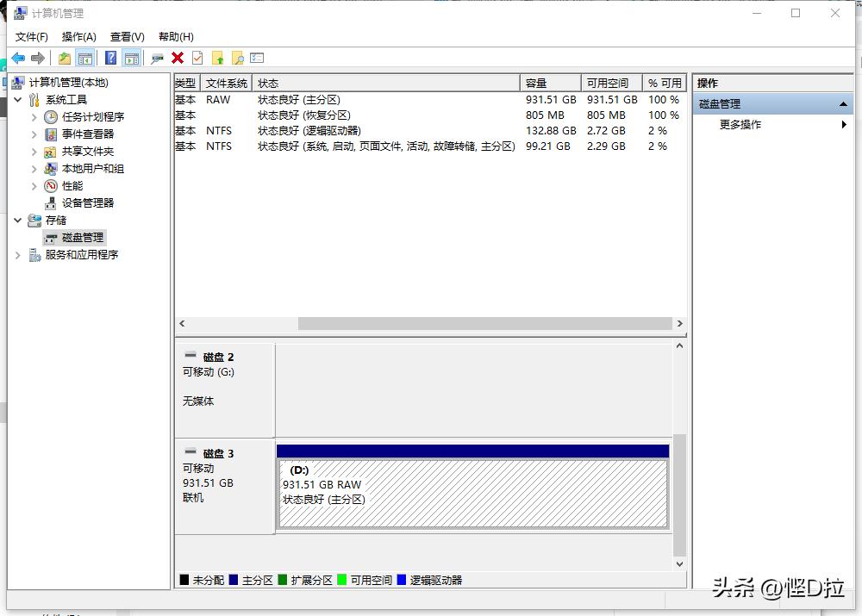Expand the 服务和应用程序 tree node
The image size is (862, 616).
(x=18, y=255)
